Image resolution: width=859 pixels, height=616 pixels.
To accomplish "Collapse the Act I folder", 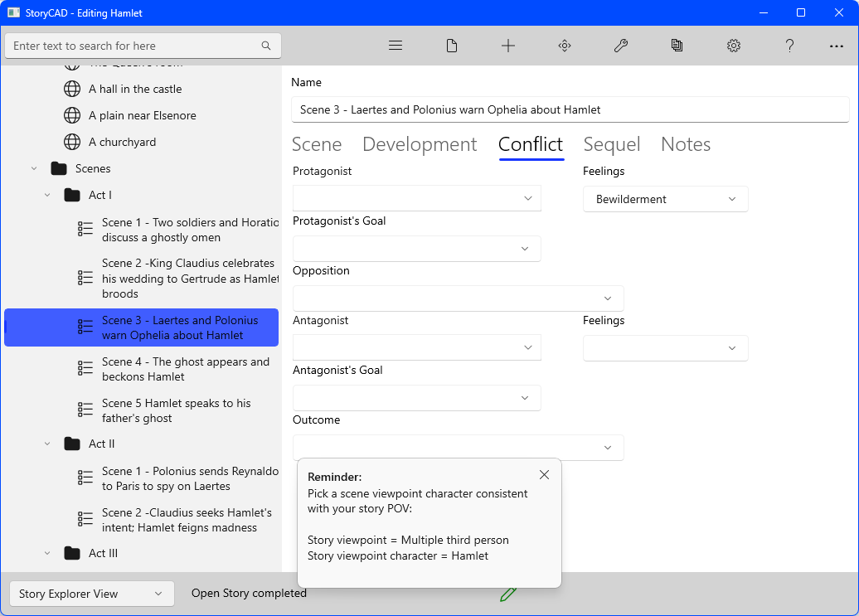I will [48, 195].
